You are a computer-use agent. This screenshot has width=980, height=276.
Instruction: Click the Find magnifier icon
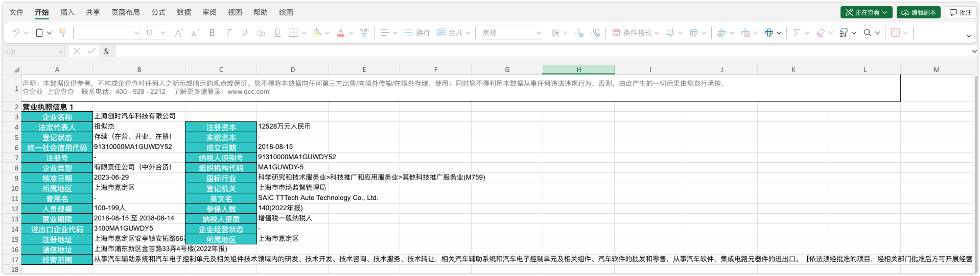point(868,33)
